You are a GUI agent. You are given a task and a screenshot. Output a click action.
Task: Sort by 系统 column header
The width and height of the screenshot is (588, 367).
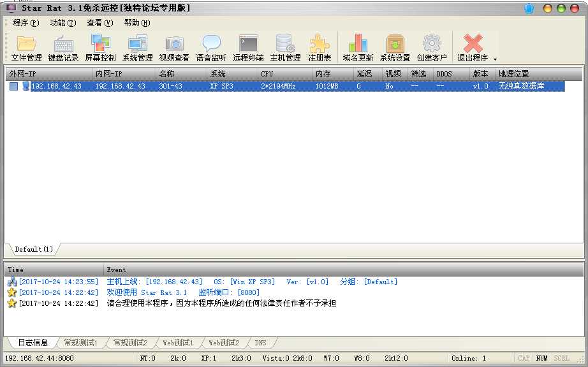[232, 74]
